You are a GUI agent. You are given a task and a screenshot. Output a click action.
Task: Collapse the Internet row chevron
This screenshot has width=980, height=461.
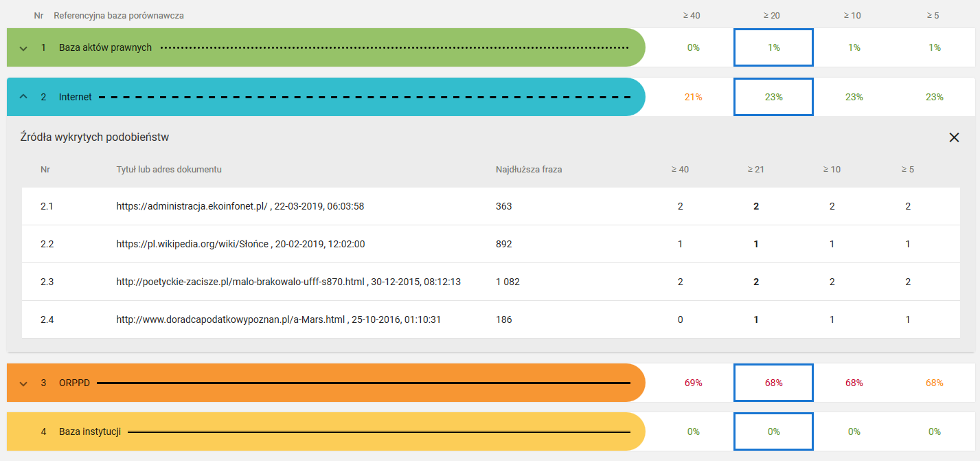(23, 97)
